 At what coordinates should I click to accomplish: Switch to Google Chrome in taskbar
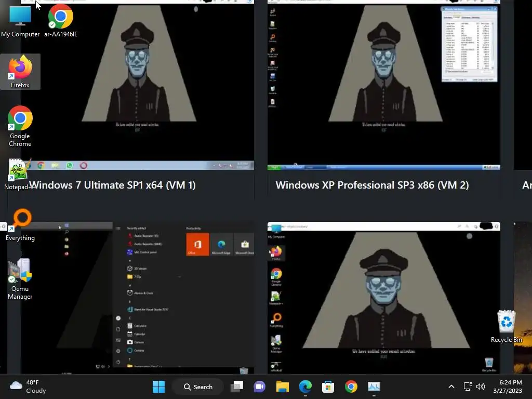tap(351, 387)
